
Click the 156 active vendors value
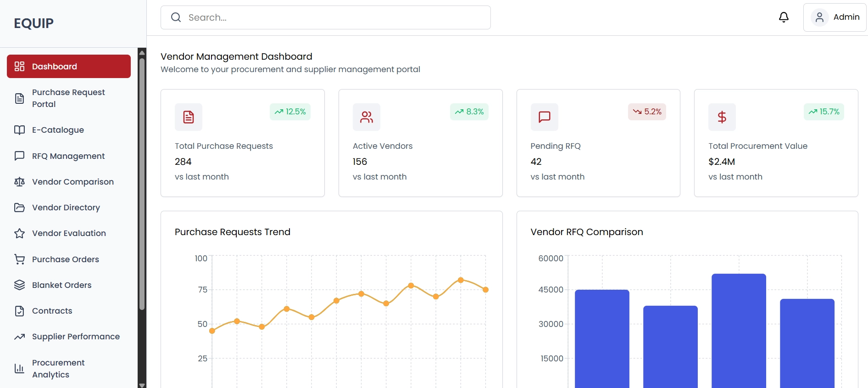pos(360,162)
